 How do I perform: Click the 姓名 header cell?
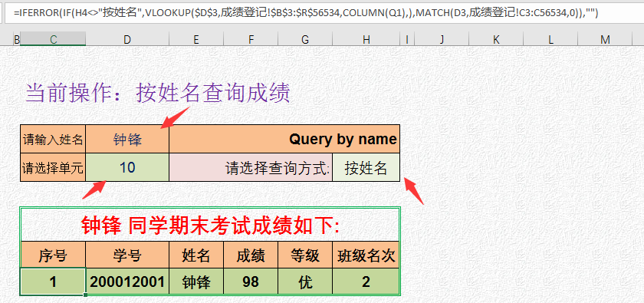196,255
